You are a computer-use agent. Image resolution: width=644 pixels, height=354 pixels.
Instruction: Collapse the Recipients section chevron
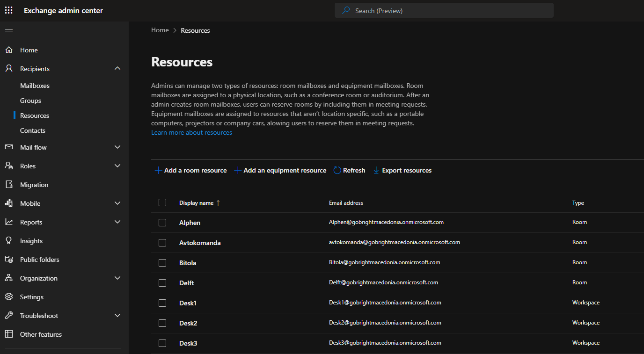click(x=117, y=69)
